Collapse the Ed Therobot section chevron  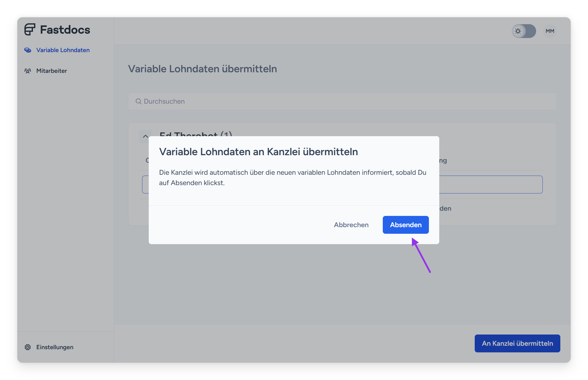coord(146,136)
